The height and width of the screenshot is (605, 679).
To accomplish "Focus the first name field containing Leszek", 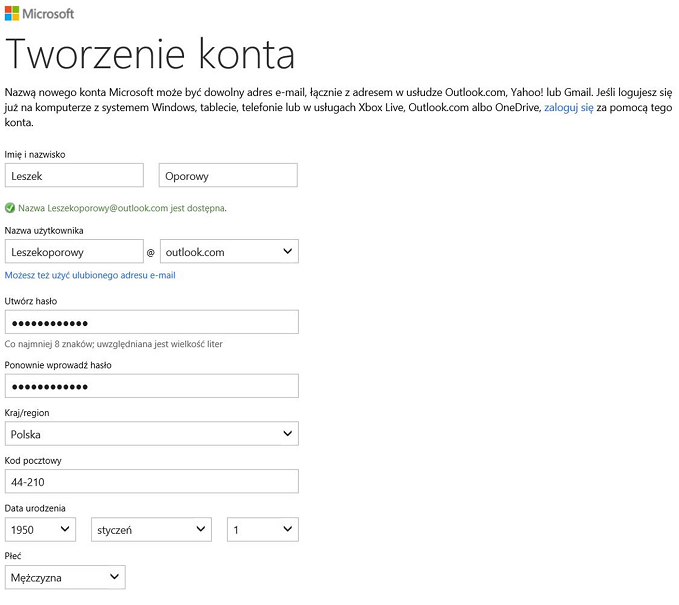I will point(74,175).
